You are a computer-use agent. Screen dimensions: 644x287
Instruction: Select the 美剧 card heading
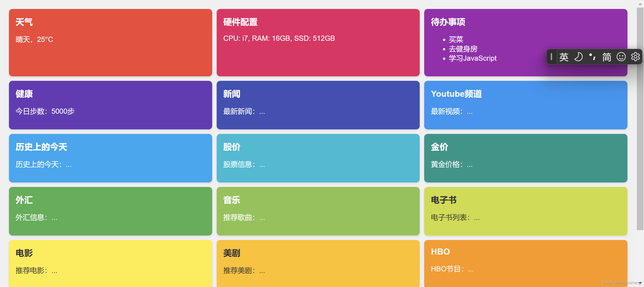tap(231, 253)
